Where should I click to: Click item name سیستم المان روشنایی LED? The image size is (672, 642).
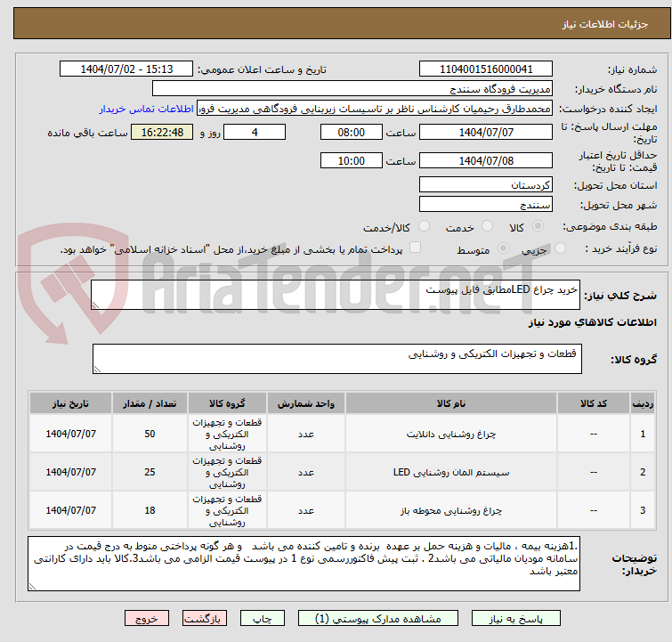coord(451,472)
